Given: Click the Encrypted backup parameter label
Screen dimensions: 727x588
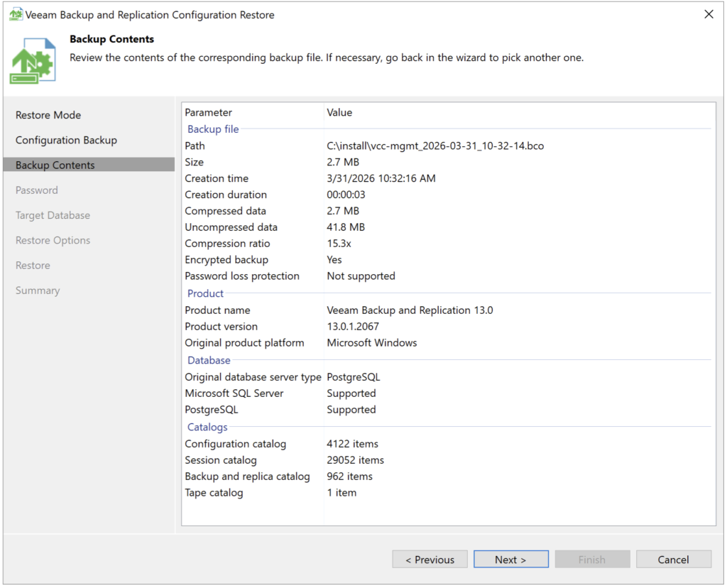Looking at the screenshot, I should (x=226, y=260).
